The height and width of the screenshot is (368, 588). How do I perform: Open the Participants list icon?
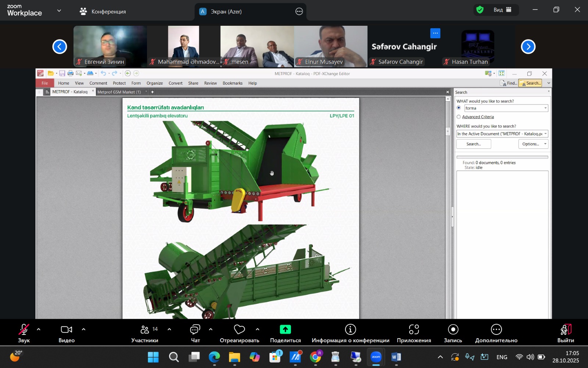click(x=145, y=330)
